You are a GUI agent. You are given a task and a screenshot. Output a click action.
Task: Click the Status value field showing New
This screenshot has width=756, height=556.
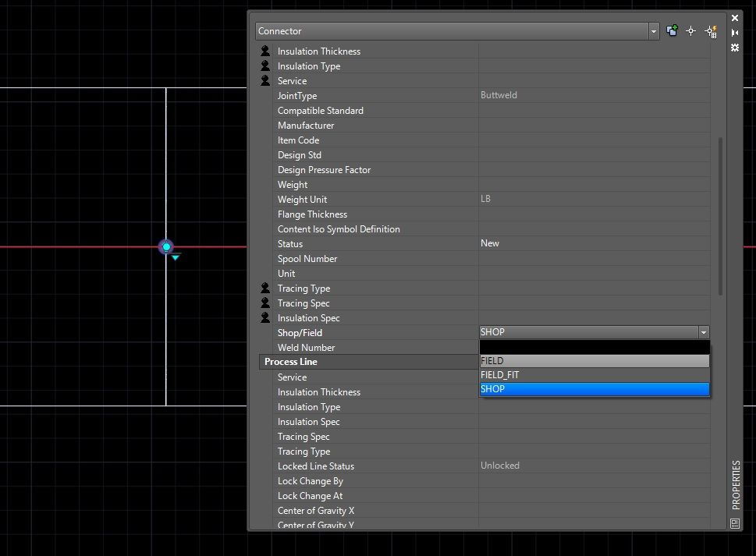pyautogui.click(x=594, y=243)
